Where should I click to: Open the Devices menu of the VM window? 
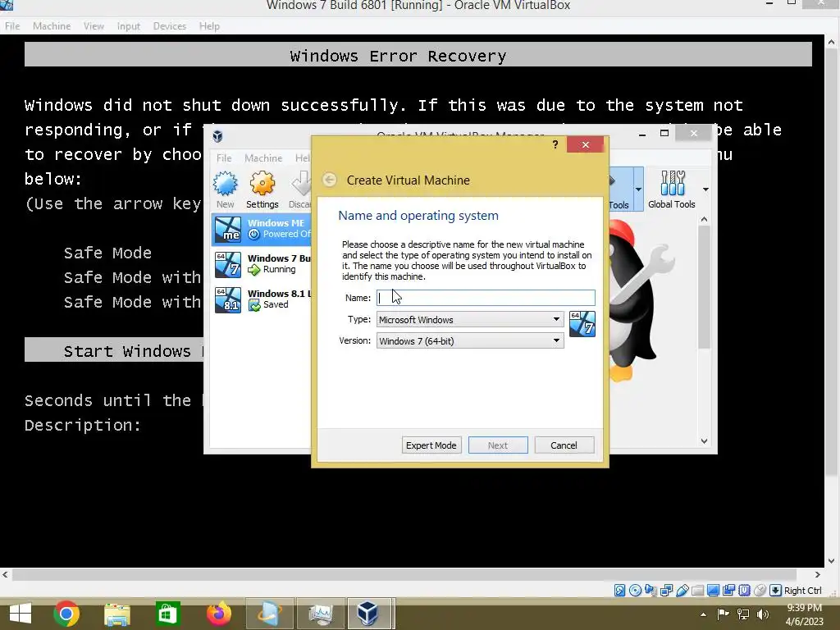170,25
